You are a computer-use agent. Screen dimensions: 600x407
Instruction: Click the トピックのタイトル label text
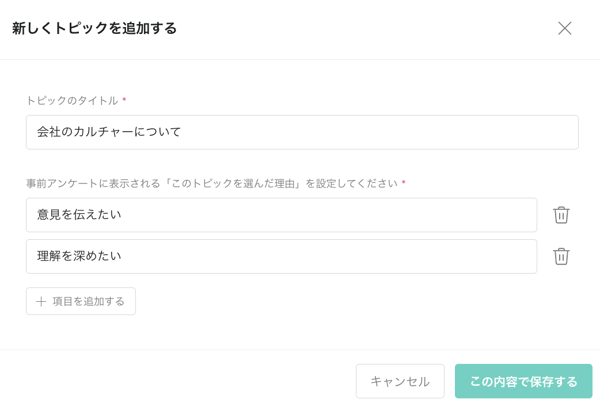click(72, 101)
